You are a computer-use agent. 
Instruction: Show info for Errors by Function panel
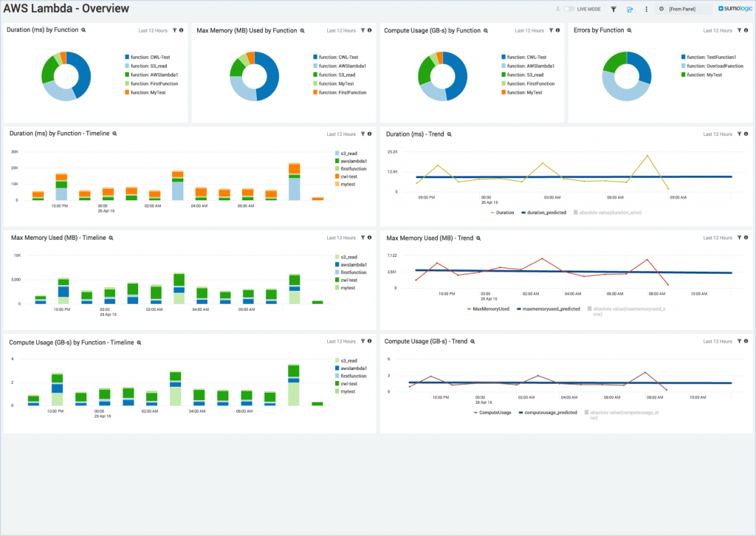[746, 30]
